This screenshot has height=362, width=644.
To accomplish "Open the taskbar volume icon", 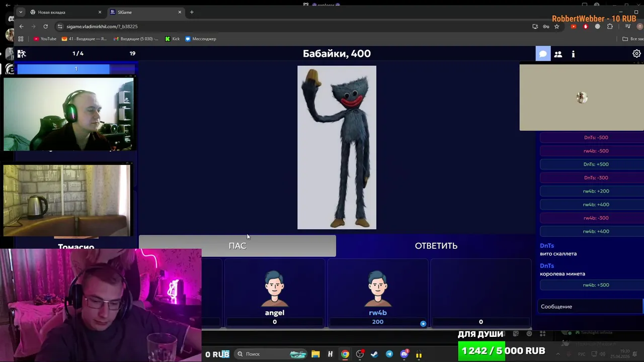I will (x=602, y=354).
